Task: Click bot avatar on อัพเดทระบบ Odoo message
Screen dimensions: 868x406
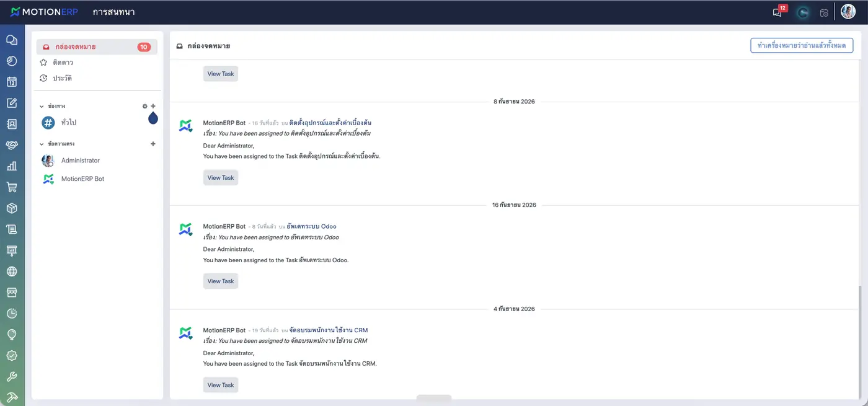Action: (x=186, y=229)
